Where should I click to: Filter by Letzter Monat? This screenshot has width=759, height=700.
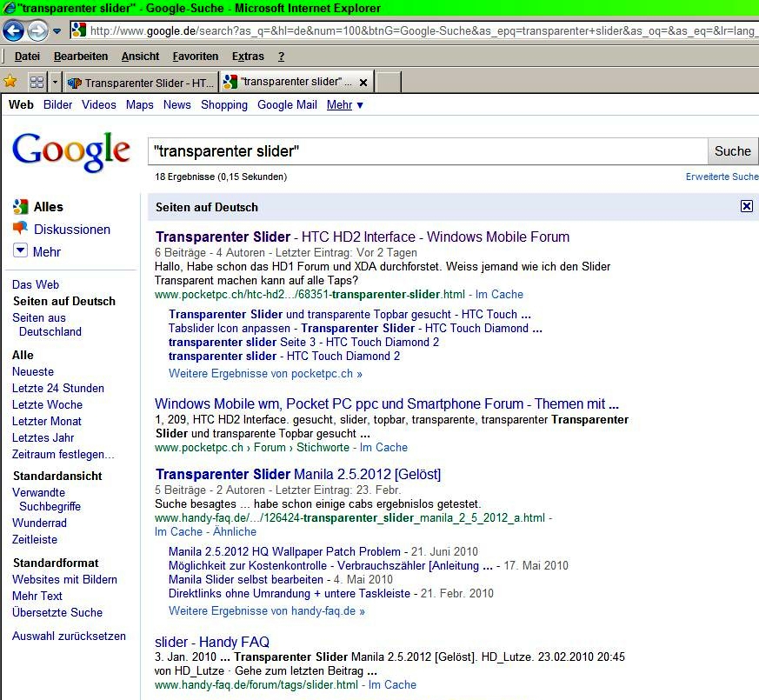46,421
